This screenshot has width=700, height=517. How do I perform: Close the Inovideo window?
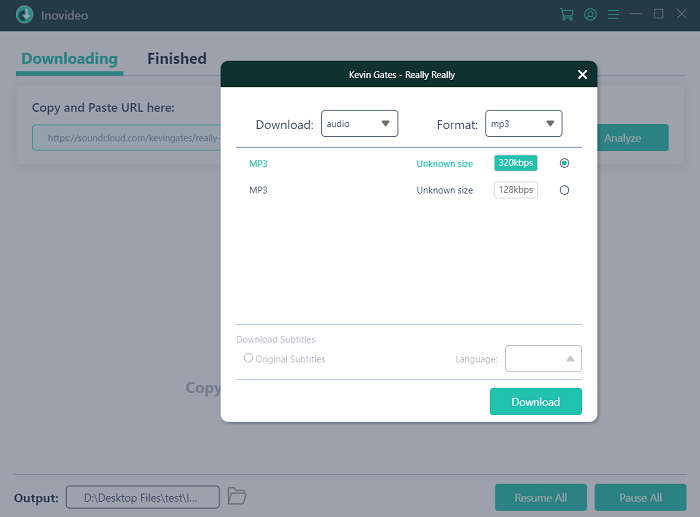pyautogui.click(x=681, y=14)
